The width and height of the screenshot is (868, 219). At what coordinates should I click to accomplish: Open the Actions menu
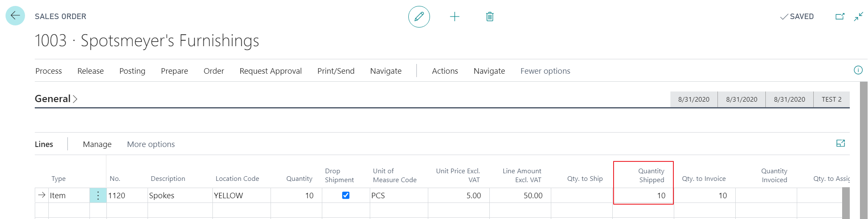click(445, 71)
